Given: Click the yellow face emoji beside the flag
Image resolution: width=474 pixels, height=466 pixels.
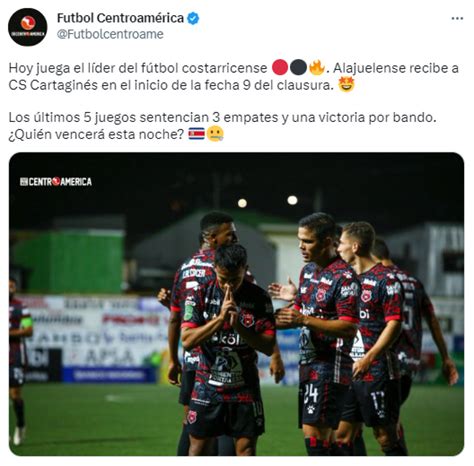Looking at the screenshot, I should click(x=215, y=134).
